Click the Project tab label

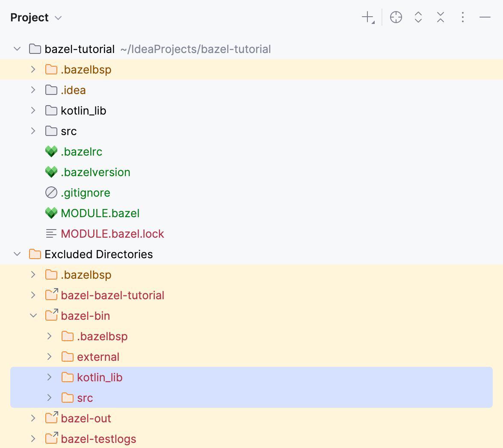(29, 17)
